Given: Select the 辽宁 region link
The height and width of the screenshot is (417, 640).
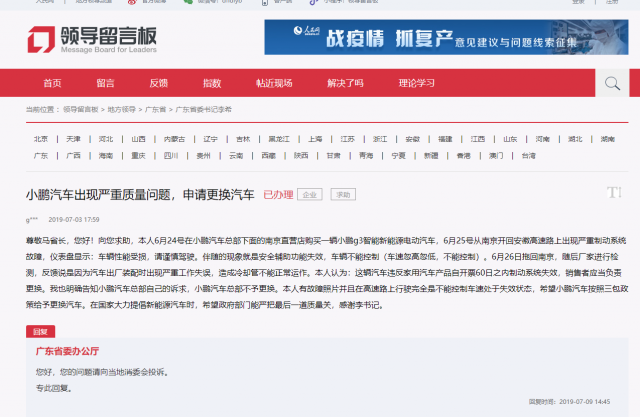Looking at the screenshot, I should pyautogui.click(x=211, y=139).
